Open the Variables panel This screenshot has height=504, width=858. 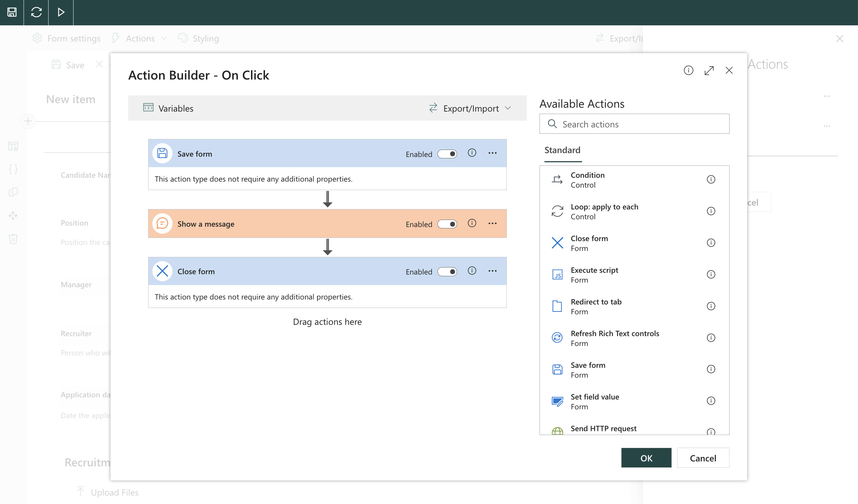click(168, 108)
